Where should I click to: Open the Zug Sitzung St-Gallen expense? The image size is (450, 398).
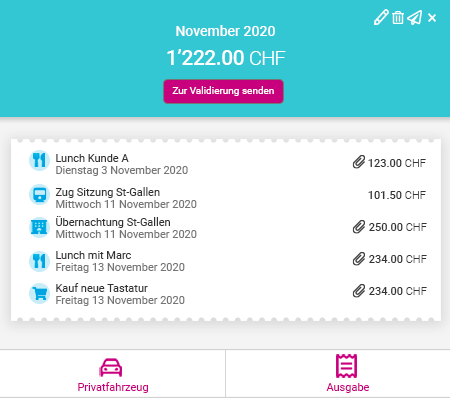point(227,198)
